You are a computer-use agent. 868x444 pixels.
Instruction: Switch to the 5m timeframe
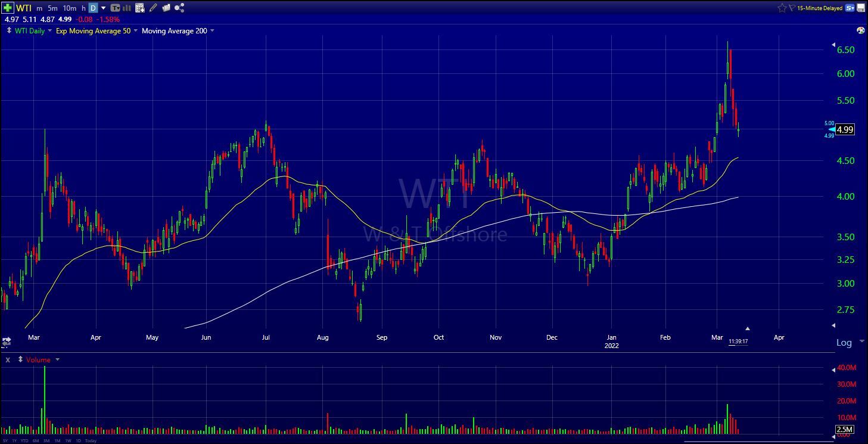52,8
